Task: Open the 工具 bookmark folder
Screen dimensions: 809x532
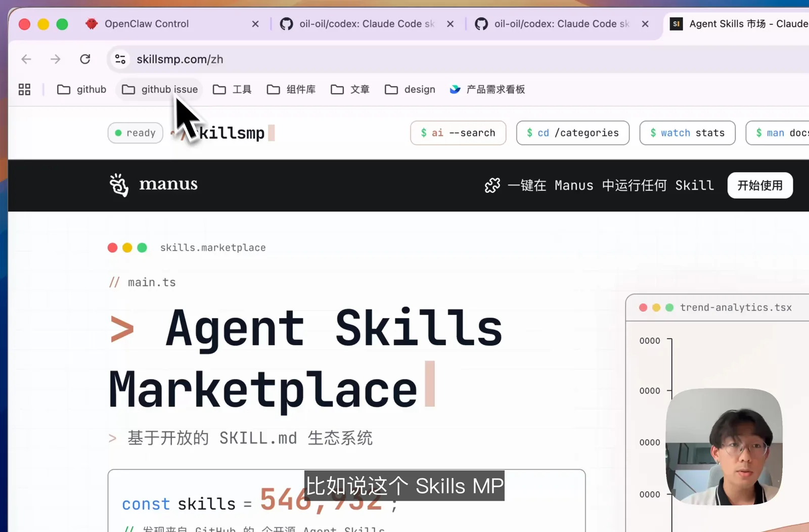Action: click(232, 90)
